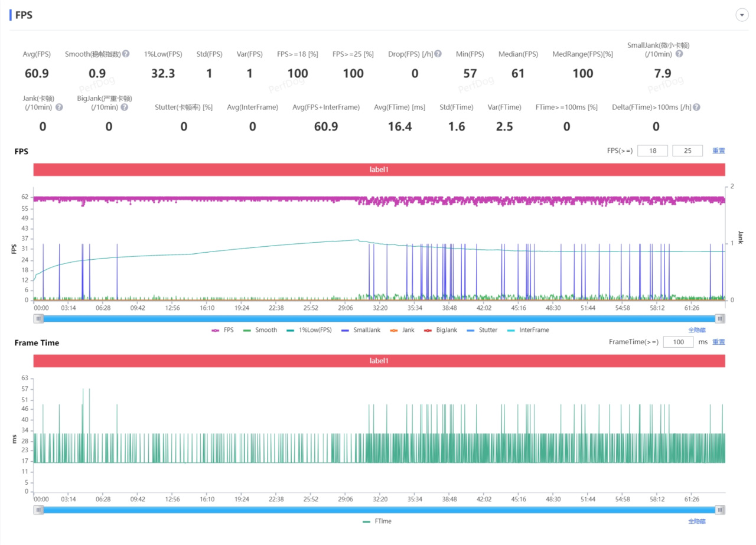Click 重置 link next to FPS thresholds
Image resolution: width=756 pixels, height=545 pixels.
[x=718, y=151]
